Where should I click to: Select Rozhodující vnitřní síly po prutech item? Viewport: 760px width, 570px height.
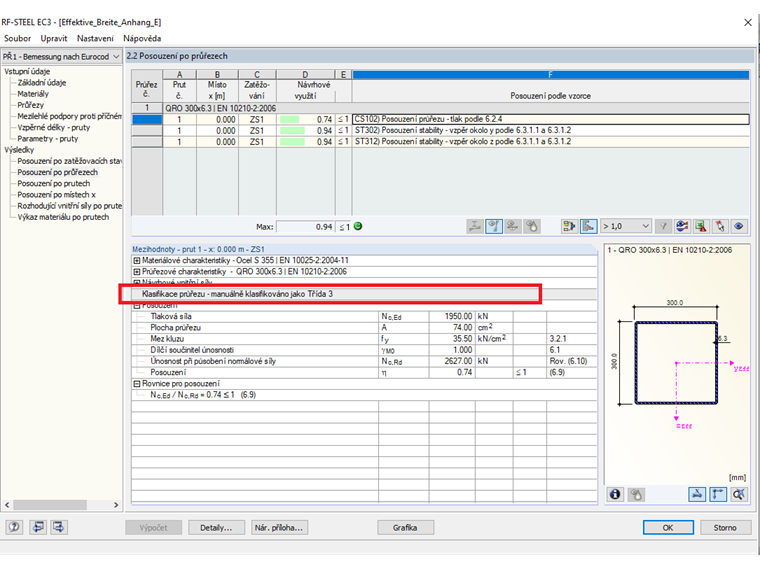[x=69, y=206]
